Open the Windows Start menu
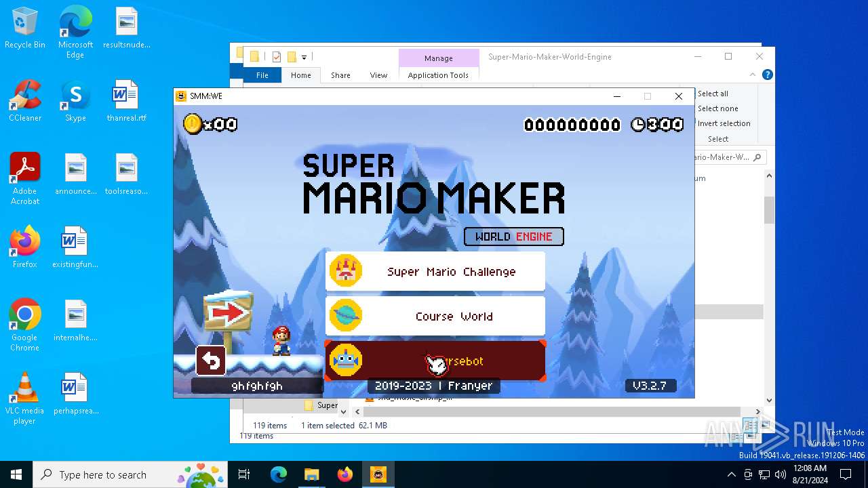 click(16, 474)
